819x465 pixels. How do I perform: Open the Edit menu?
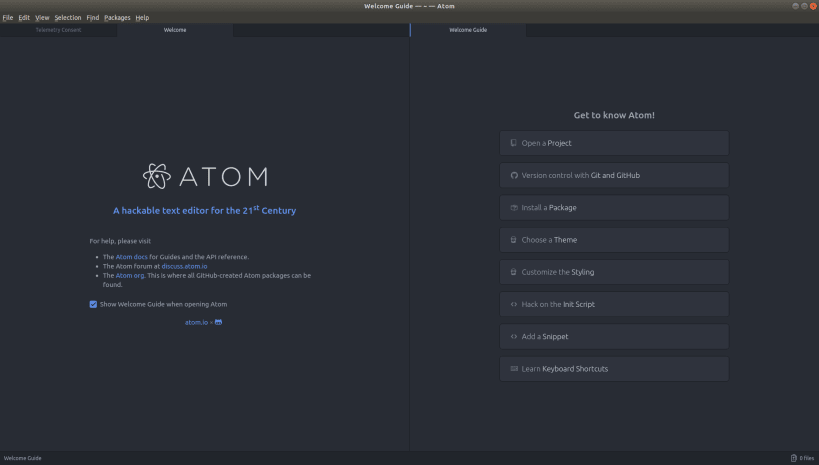tap(24, 18)
